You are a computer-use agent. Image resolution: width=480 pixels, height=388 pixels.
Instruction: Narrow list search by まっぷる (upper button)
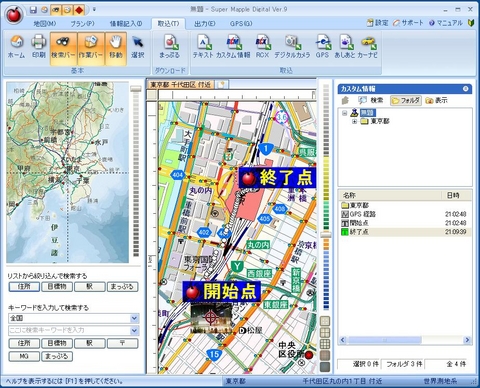tap(122, 287)
